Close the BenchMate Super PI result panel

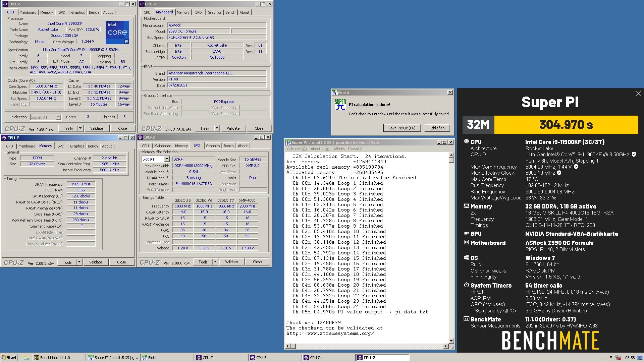[638, 94]
